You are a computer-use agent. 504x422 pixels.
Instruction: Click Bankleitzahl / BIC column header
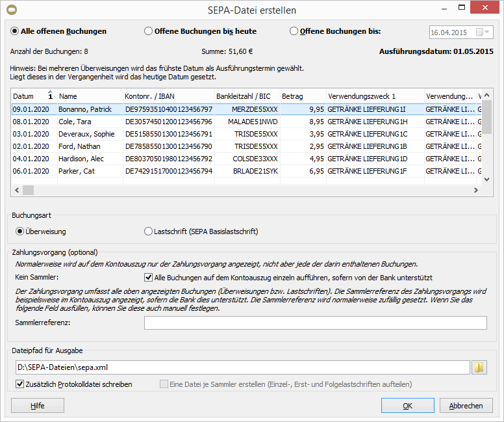247,96
